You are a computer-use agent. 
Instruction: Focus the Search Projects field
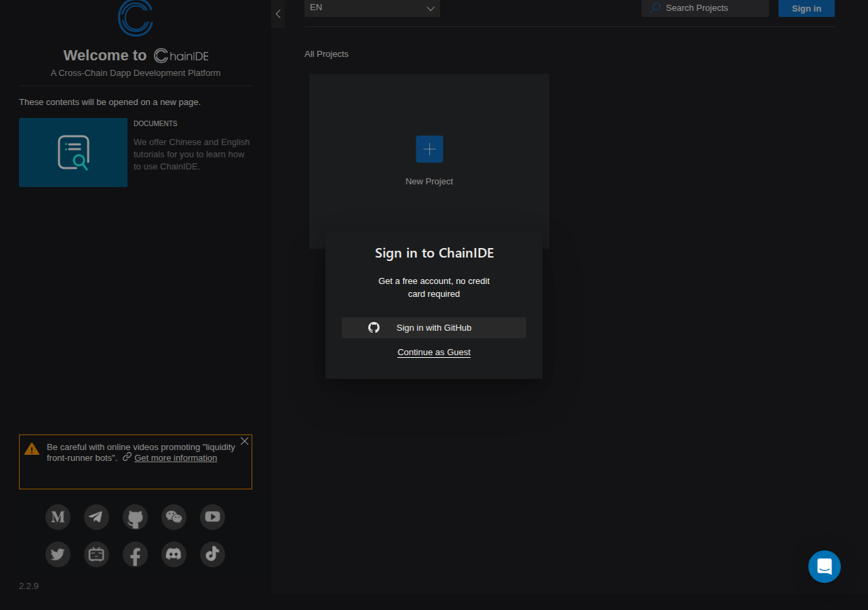click(x=705, y=8)
